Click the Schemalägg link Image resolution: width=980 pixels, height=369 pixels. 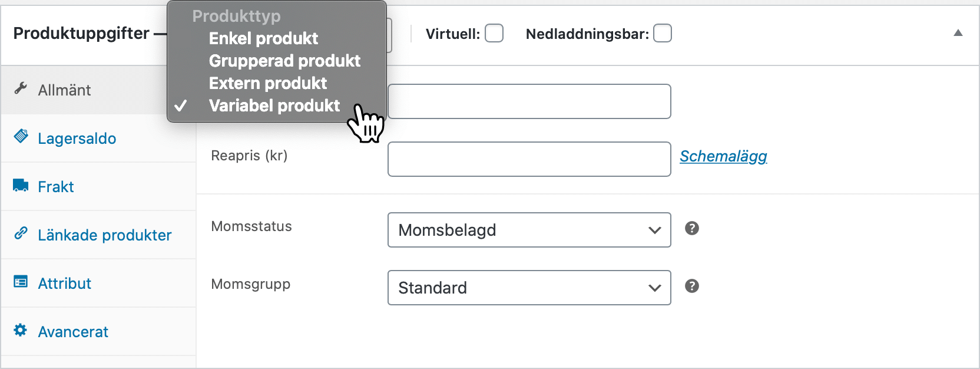(x=723, y=156)
